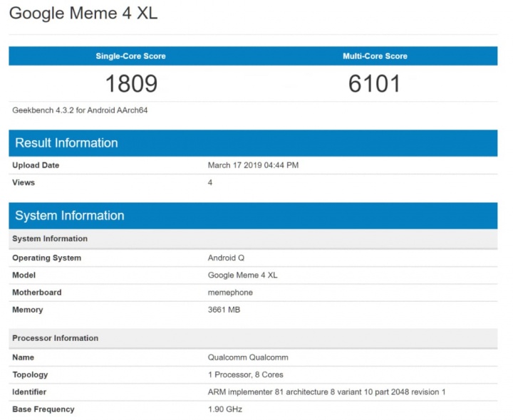The width and height of the screenshot is (513, 420).
Task: Click the Model label
Action: 24,275
